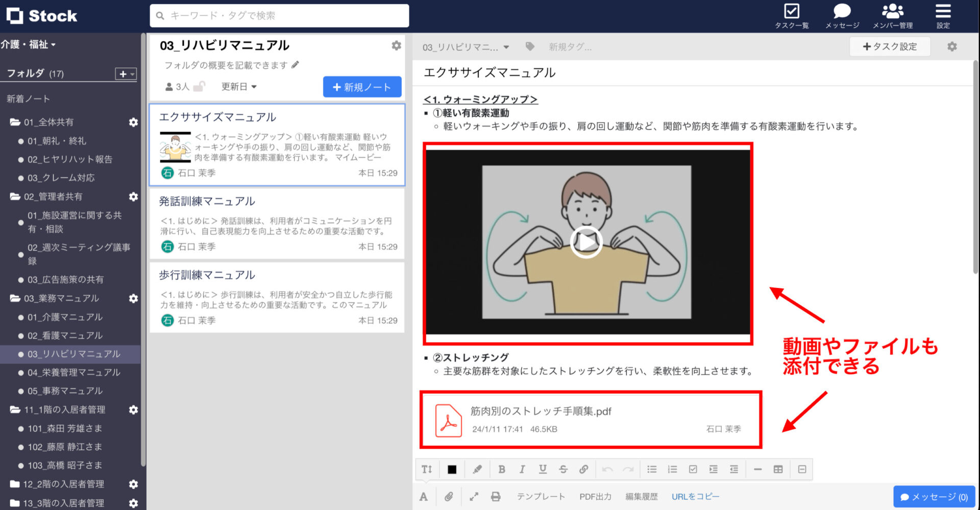This screenshot has height=510, width=980.
Task: Open the add folder plus dropdown
Action: 126,74
